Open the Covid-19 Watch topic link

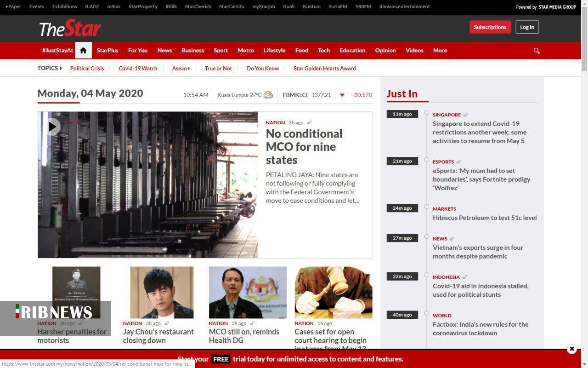(138, 69)
